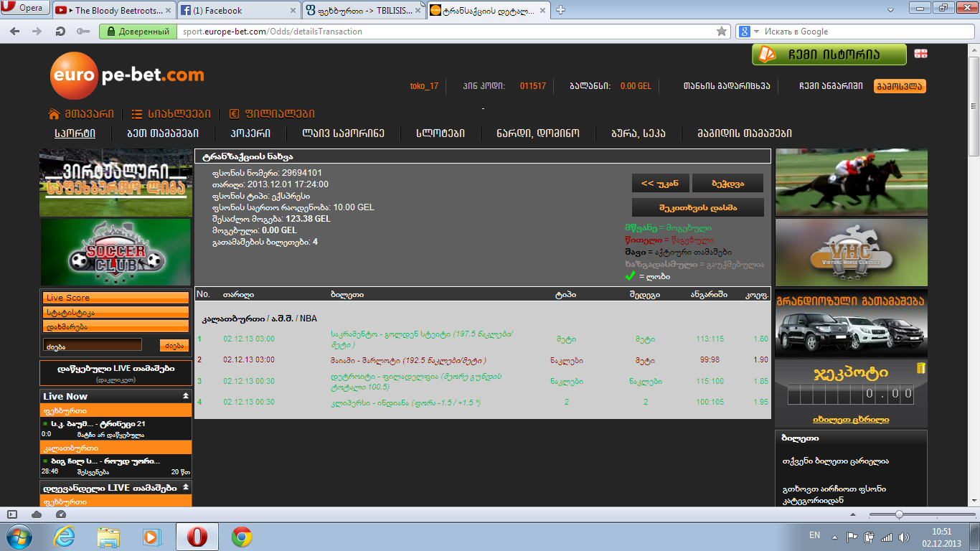Toggle the Opera panels icon in status bar
Viewport: 980px width, 551px height.
tap(12, 514)
